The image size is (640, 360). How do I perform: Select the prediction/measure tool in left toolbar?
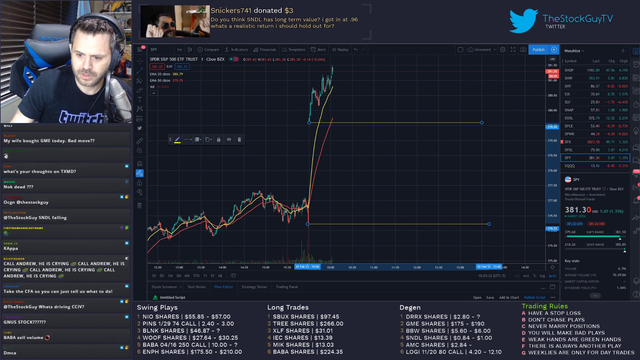click(140, 119)
